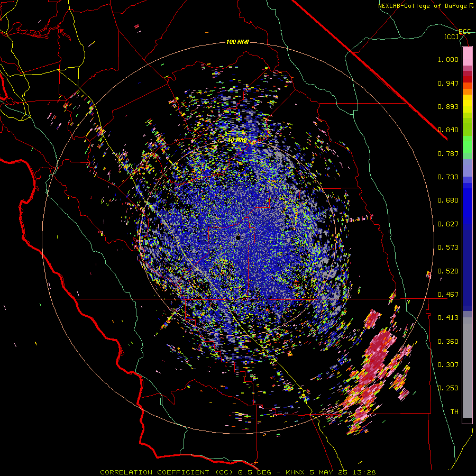This screenshot has height=476, width=476.
Task: Select the 0.413 scale value
Action: [x=448, y=318]
